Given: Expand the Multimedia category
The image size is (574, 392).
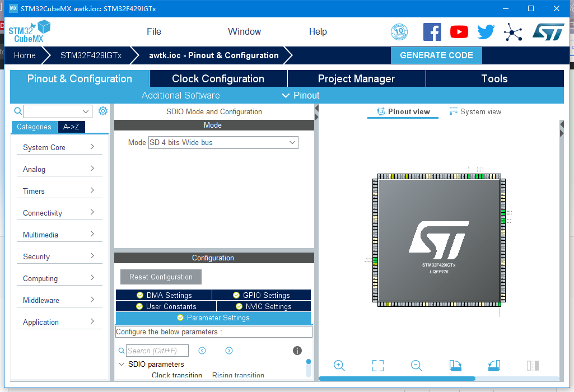Looking at the screenshot, I should pyautogui.click(x=59, y=235).
